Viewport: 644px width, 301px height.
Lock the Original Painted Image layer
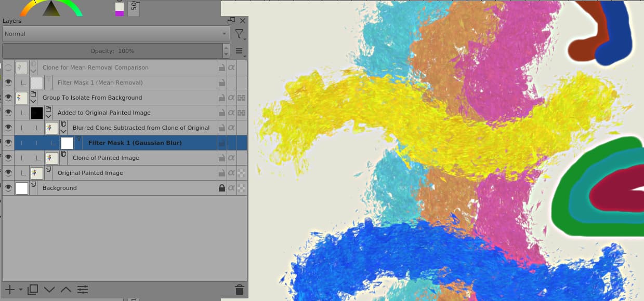coord(222,173)
